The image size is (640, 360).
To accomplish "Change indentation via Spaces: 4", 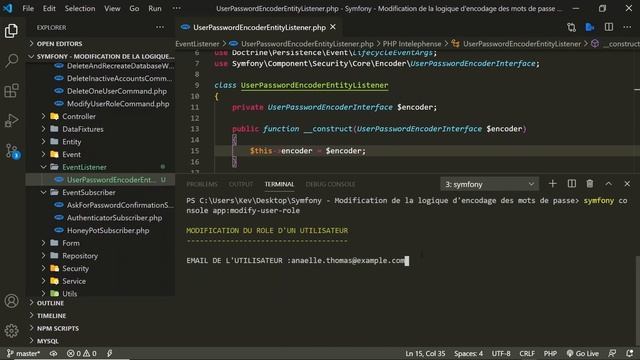I will (x=468, y=353).
